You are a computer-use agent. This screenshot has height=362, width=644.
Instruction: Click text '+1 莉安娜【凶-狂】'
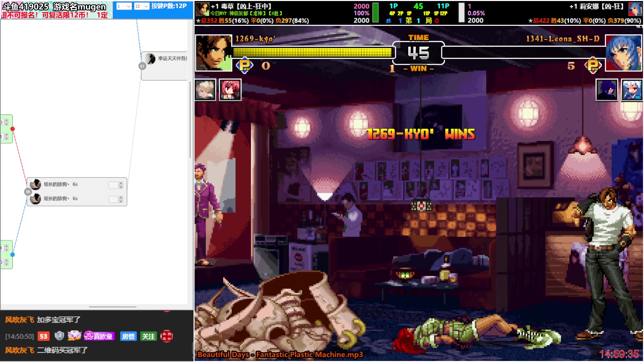pyautogui.click(x=596, y=6)
